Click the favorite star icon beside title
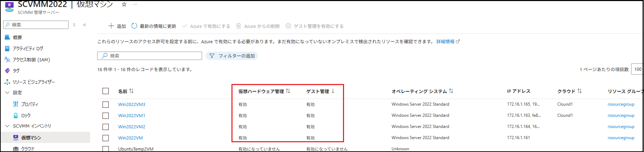This screenshot has width=644, height=152. [124, 5]
